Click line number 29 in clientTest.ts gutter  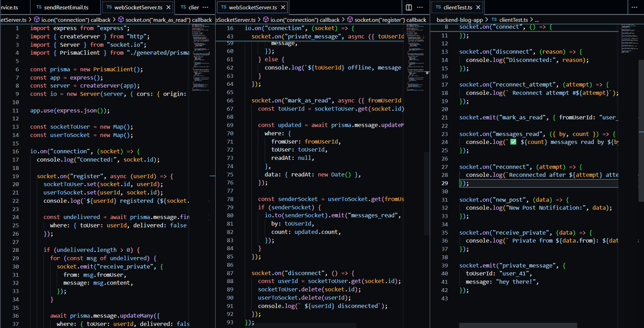coord(444,183)
